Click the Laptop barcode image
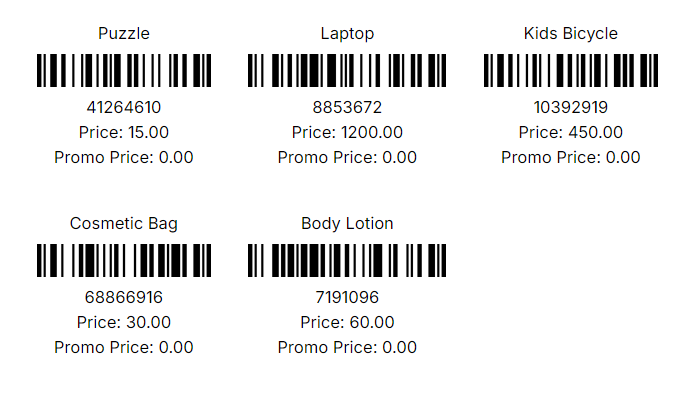Viewport: 691px width, 417px height. click(x=347, y=71)
